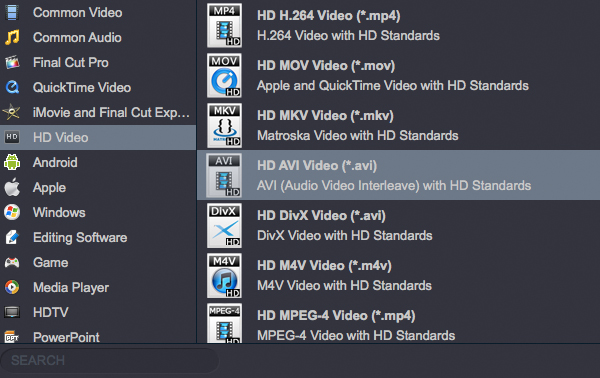Screen dimensions: 600x378
Task: Click the MKV Matroska HD format icon
Action: click(x=224, y=125)
